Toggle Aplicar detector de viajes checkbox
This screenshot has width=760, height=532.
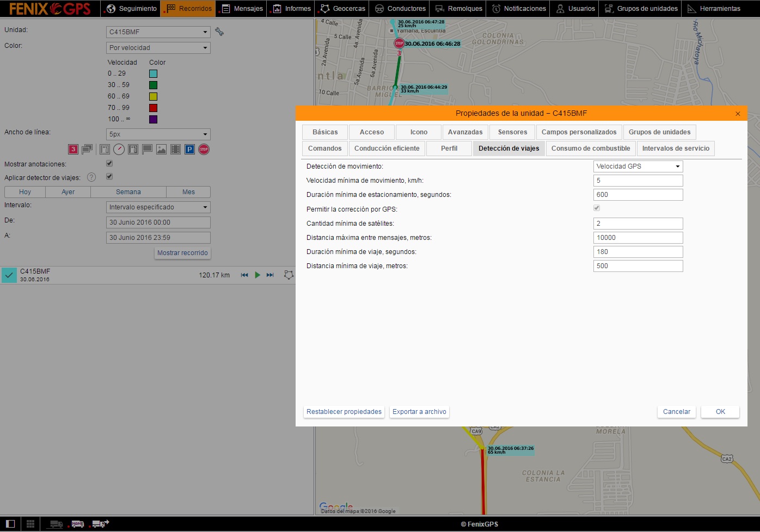coord(109,177)
